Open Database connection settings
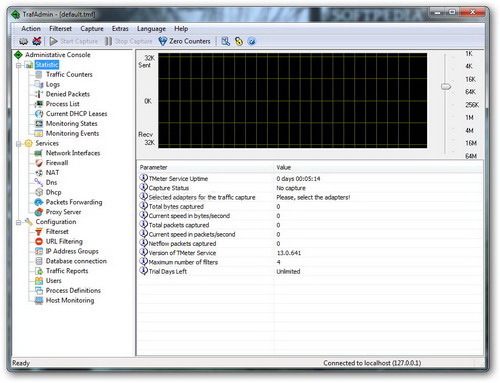The width and height of the screenshot is (500, 383). click(76, 261)
